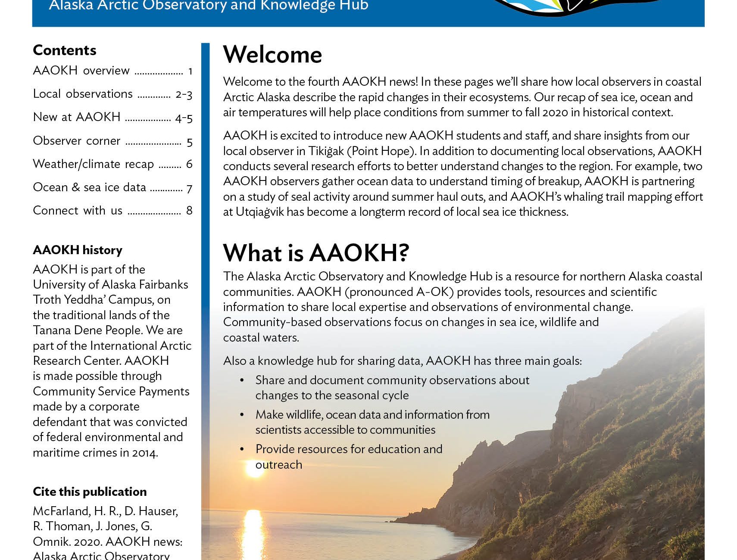
Task: Click the Contents heading
Action: point(65,50)
